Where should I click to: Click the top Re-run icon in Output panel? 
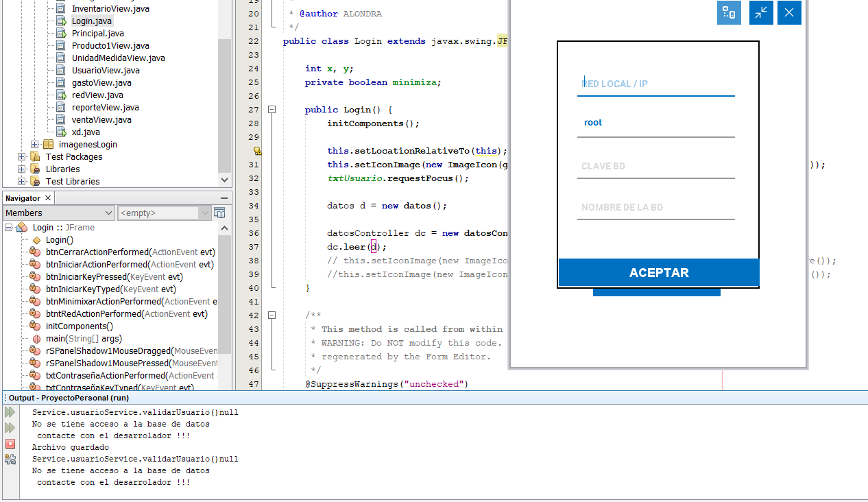pos(10,412)
